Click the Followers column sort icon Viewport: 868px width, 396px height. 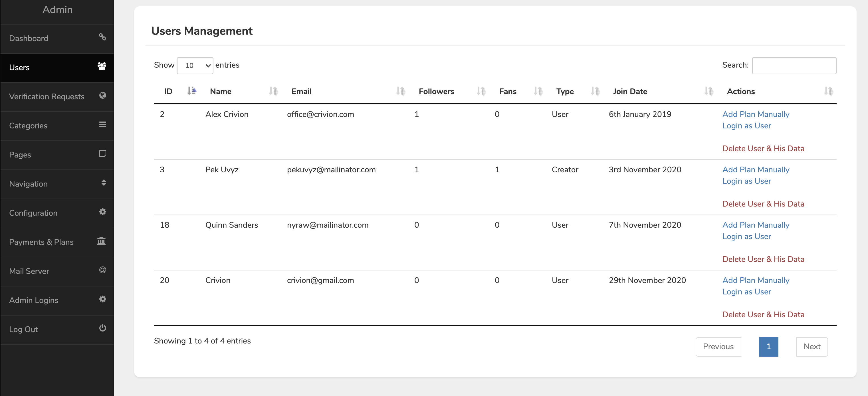tap(481, 91)
